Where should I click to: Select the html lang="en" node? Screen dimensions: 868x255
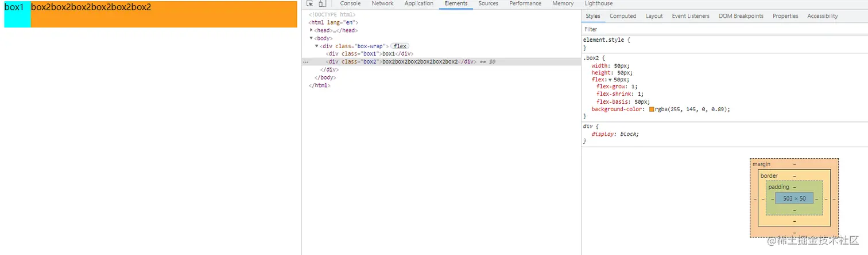(x=334, y=22)
